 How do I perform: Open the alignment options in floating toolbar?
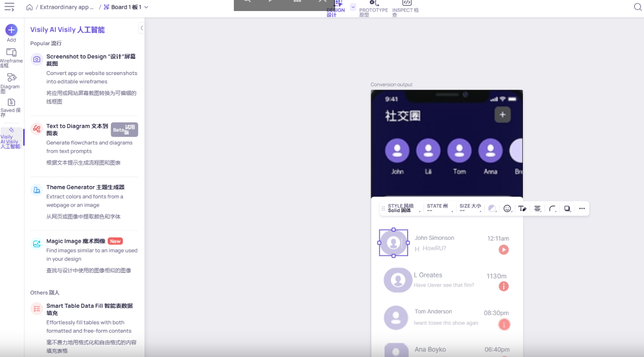click(537, 208)
